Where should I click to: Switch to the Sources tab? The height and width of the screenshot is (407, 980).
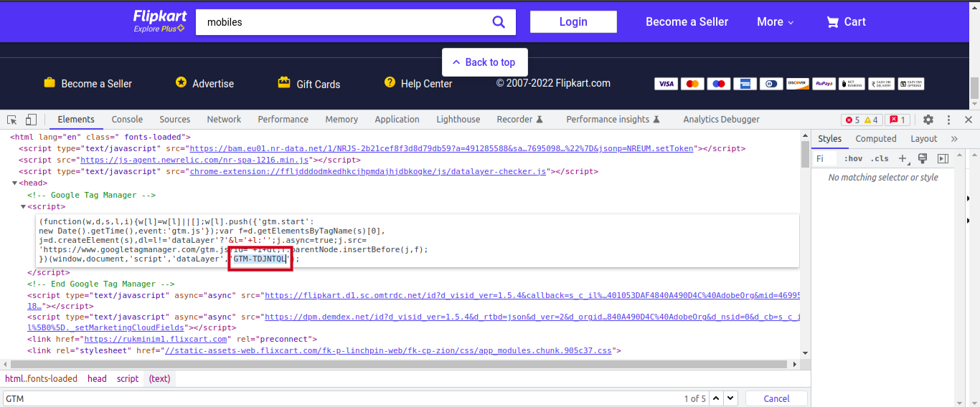click(x=175, y=120)
